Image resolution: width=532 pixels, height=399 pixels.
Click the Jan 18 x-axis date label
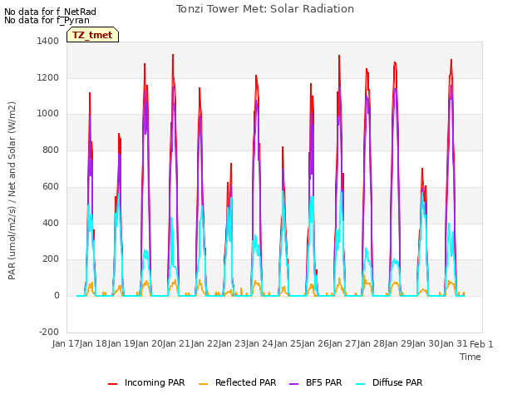pyautogui.click(x=94, y=343)
